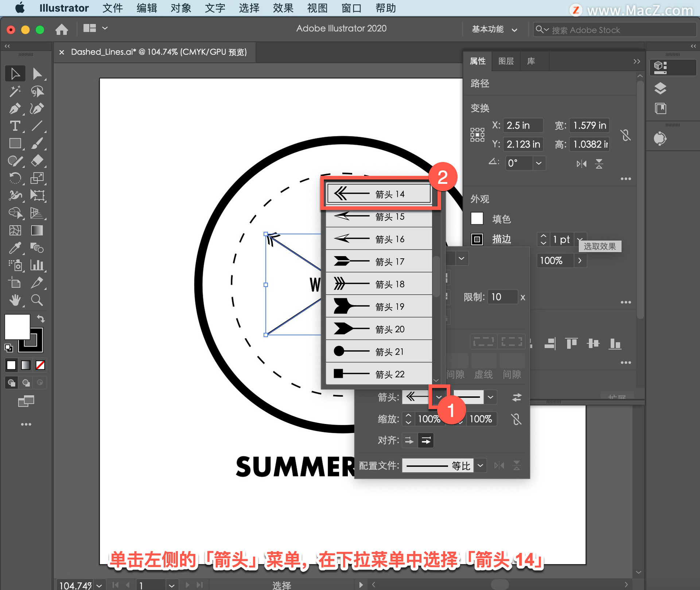The width and height of the screenshot is (700, 590).
Task: Set solid Color fill mode in toolbar
Action: click(11, 365)
